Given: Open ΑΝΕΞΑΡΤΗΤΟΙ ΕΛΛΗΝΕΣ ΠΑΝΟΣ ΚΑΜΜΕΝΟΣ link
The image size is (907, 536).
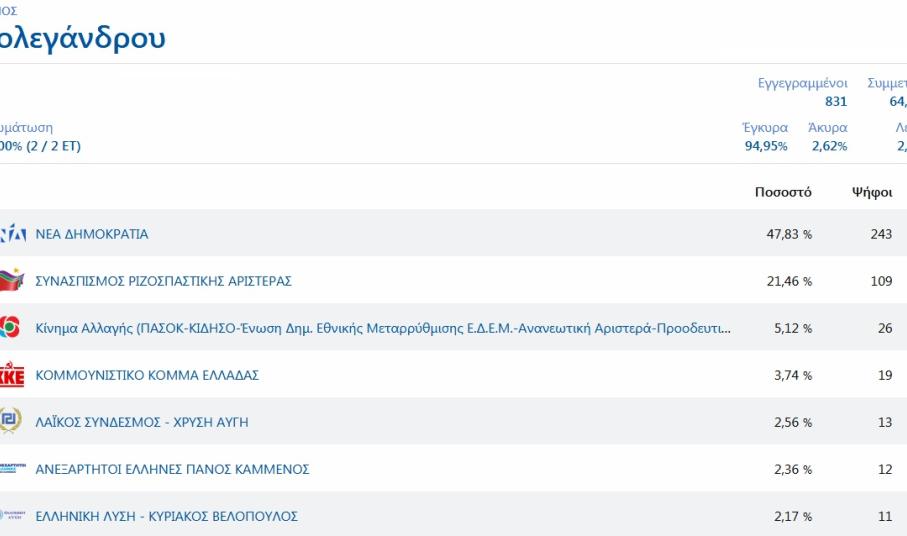Looking at the screenshot, I should click(x=172, y=469).
